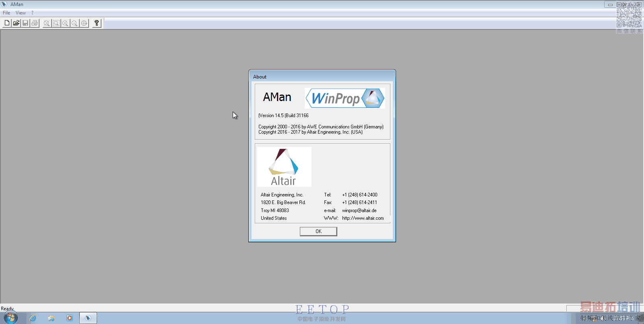Open Windows Media Player from taskbar
Screen dimensions: 644x324
tap(70, 318)
